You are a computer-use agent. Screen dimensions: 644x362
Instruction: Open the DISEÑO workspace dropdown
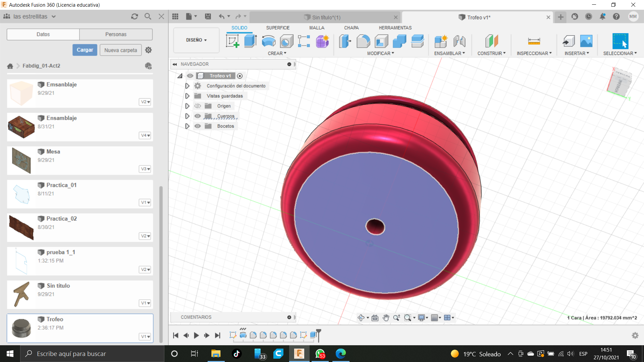click(196, 40)
